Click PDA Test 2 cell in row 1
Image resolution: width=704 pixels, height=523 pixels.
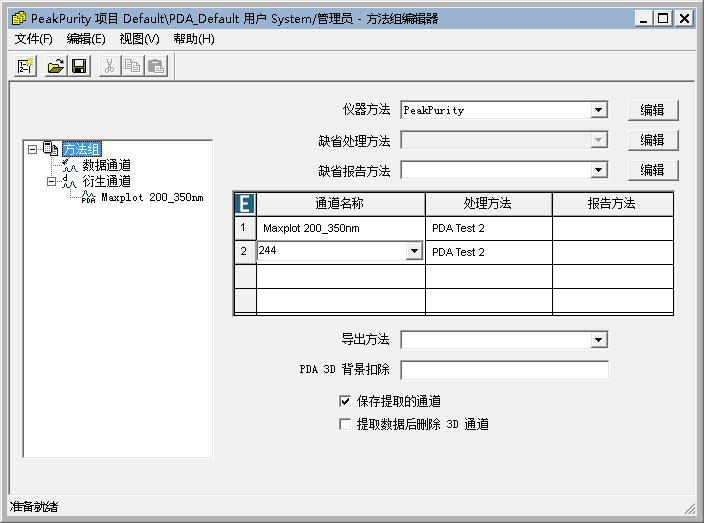[x=488, y=228]
